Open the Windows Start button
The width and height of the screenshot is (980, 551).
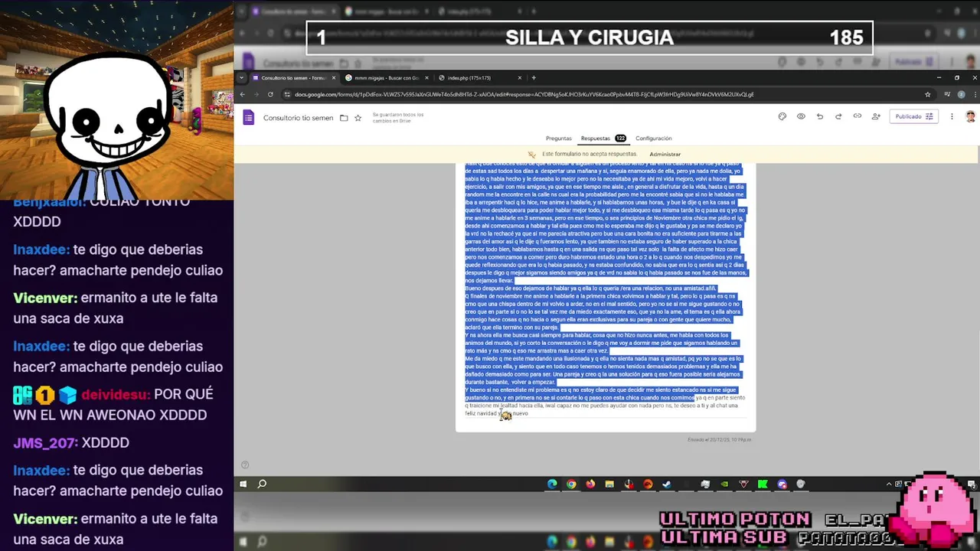[243, 484]
